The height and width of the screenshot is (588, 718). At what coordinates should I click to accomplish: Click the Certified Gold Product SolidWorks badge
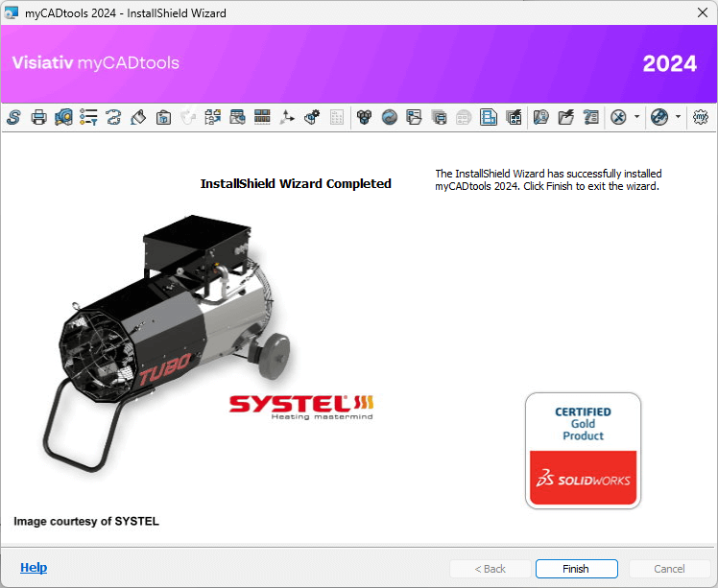pos(583,450)
